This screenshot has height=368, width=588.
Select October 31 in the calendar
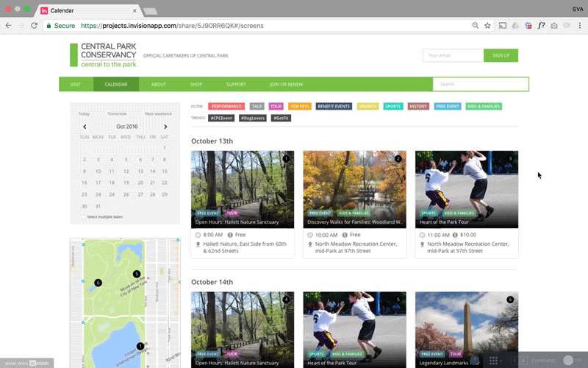point(98,206)
